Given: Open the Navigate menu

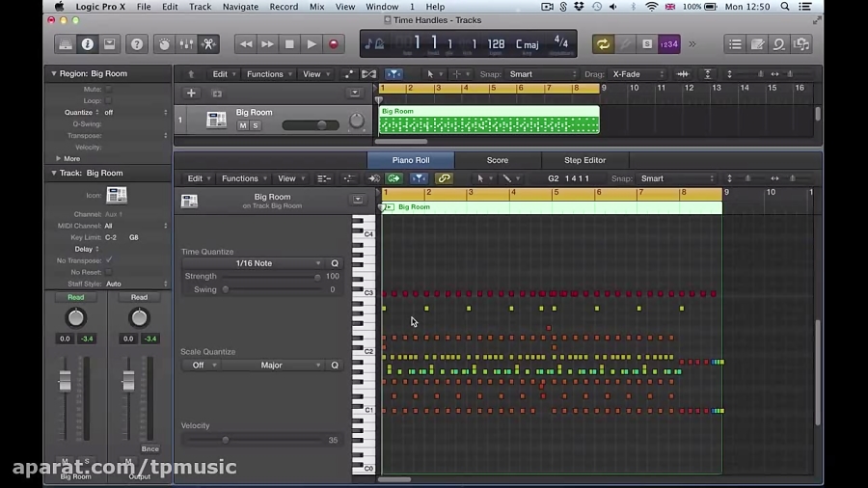Looking at the screenshot, I should tap(240, 7).
